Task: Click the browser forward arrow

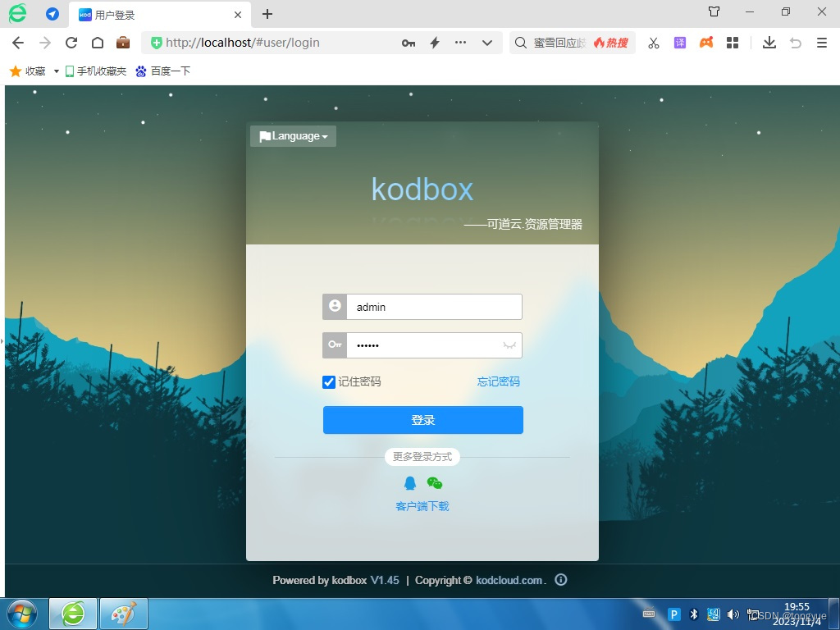Action: pyautogui.click(x=45, y=43)
